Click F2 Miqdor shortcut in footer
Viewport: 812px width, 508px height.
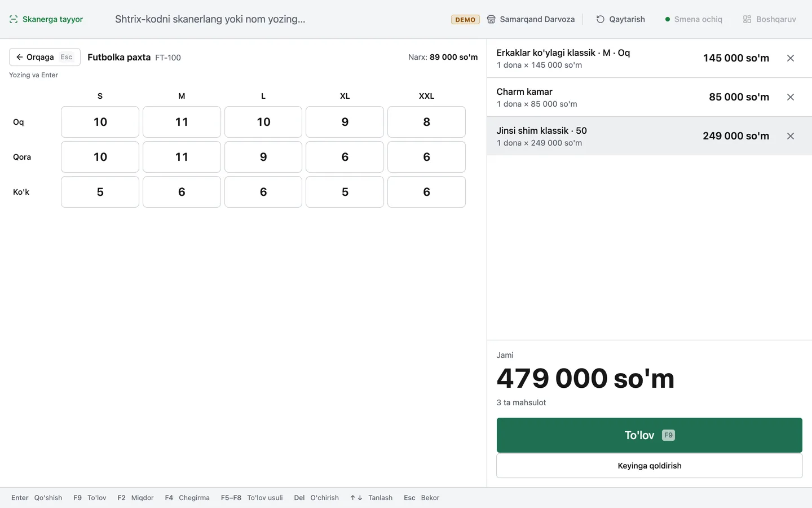(x=135, y=498)
